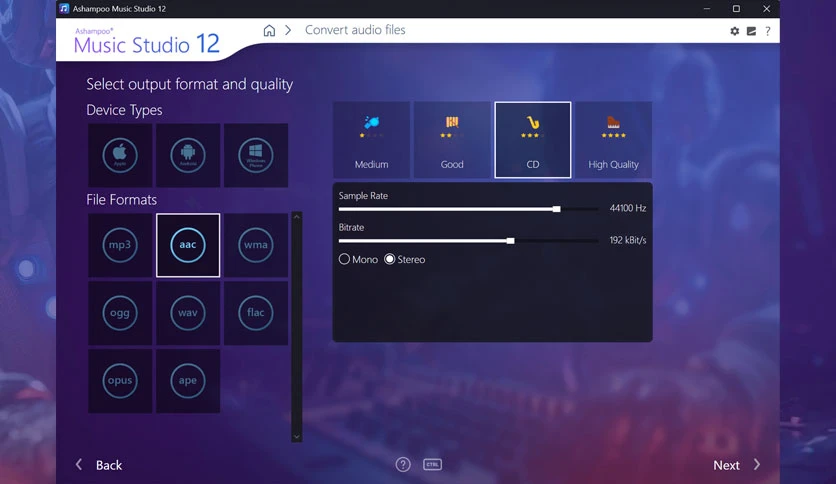Open settings gear icon
This screenshot has height=484, width=836.
pyautogui.click(x=735, y=31)
